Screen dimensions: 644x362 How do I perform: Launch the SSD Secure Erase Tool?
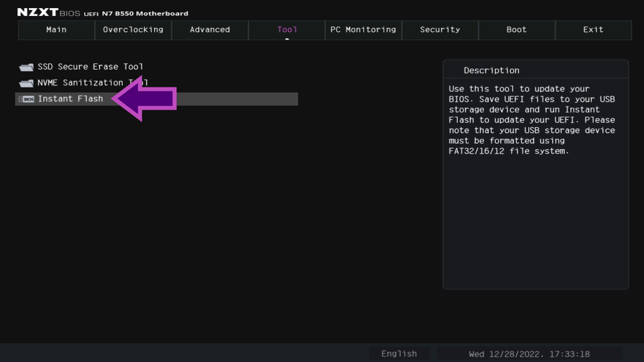click(x=90, y=66)
